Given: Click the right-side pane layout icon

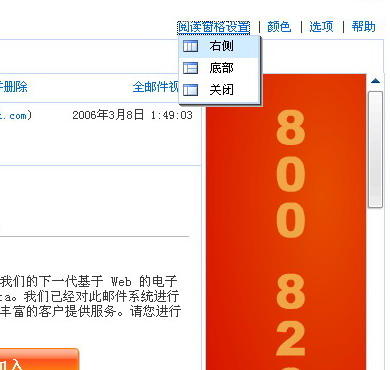Looking at the screenshot, I should tap(190, 46).
